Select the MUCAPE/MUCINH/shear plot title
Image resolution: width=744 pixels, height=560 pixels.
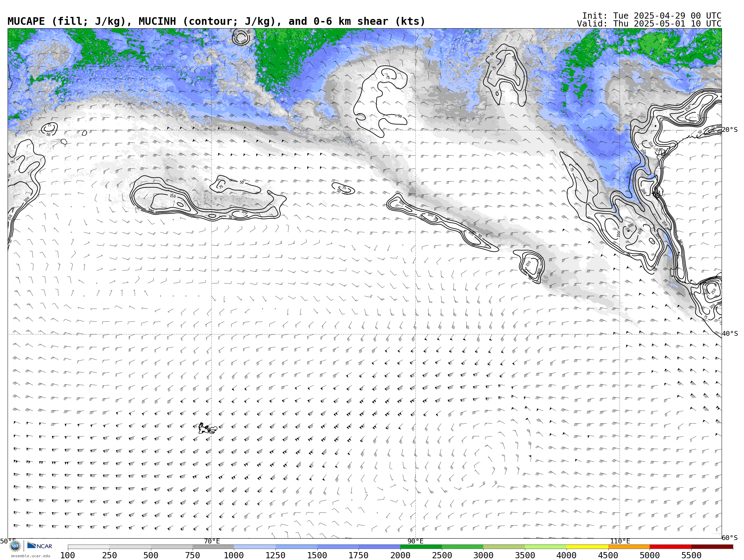[x=216, y=21]
